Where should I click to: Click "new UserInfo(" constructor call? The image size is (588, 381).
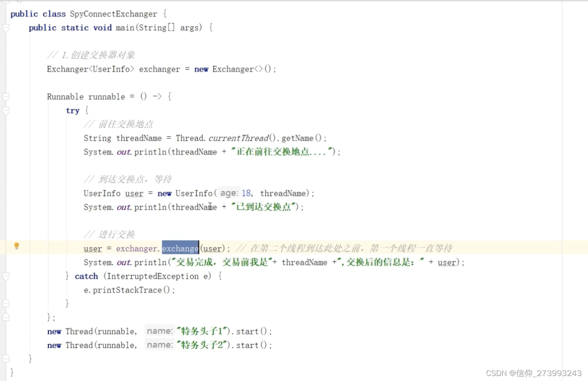click(187, 193)
